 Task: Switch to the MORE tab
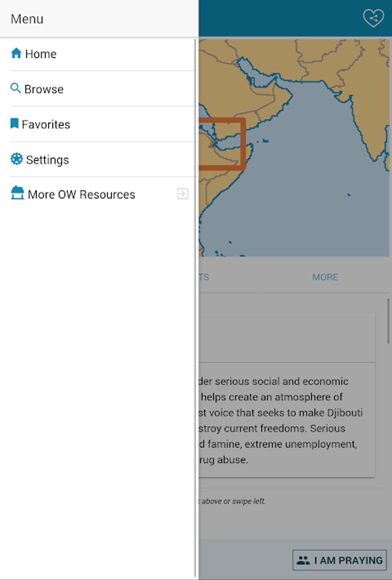(x=325, y=277)
